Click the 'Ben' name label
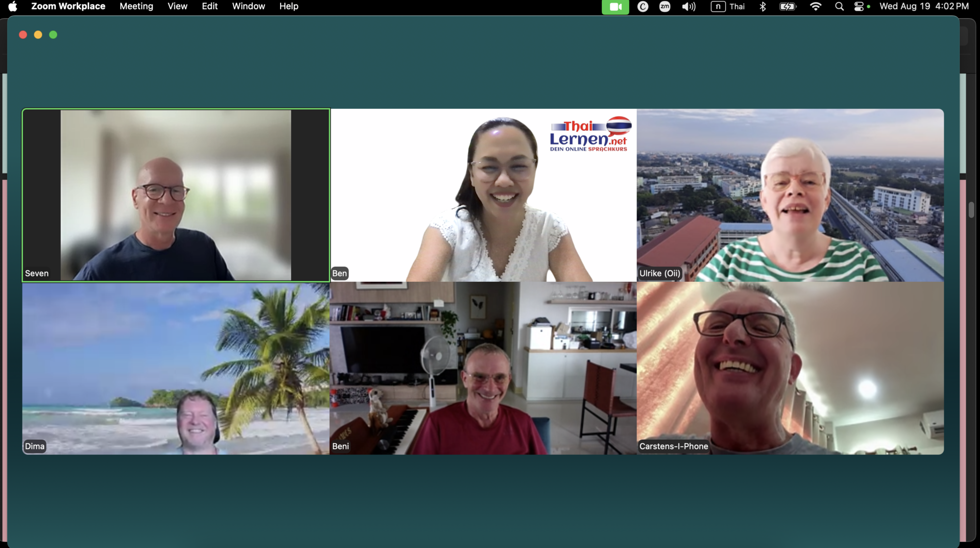The height and width of the screenshot is (548, 980). pos(340,274)
